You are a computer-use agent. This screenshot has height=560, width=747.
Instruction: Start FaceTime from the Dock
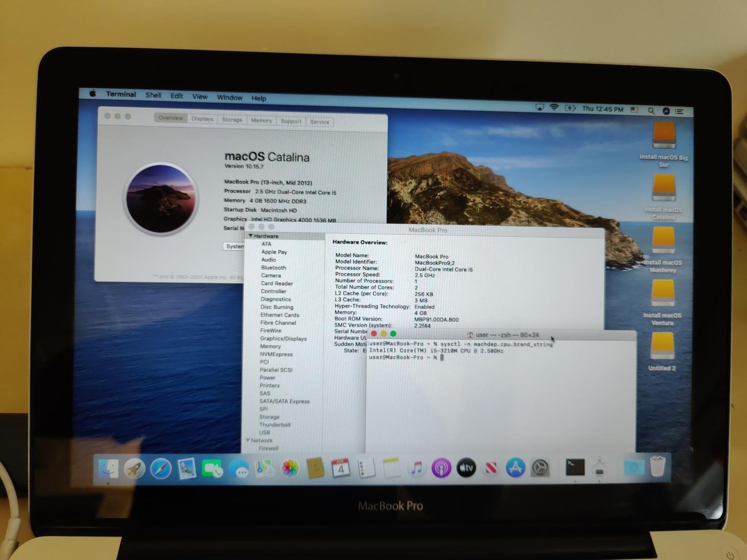212,469
